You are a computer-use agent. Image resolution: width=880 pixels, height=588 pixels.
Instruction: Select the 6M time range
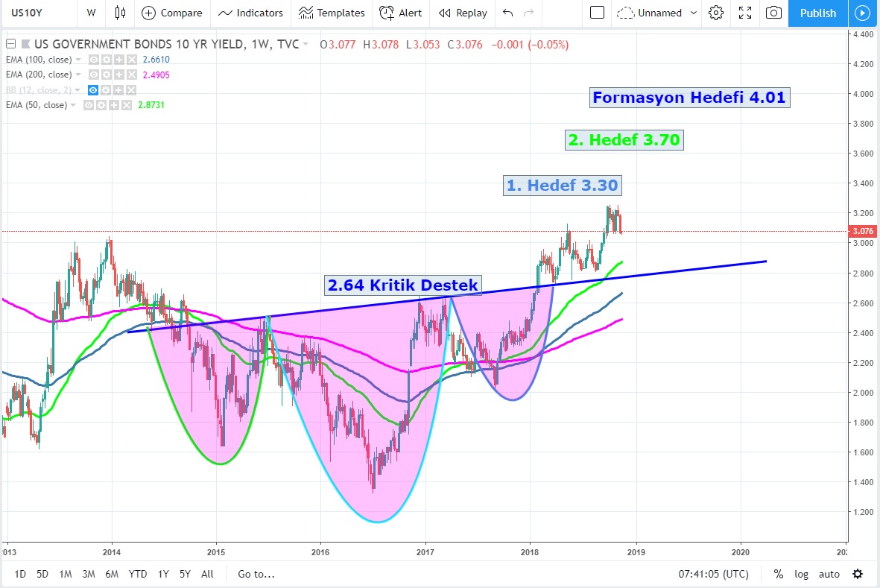(x=112, y=574)
